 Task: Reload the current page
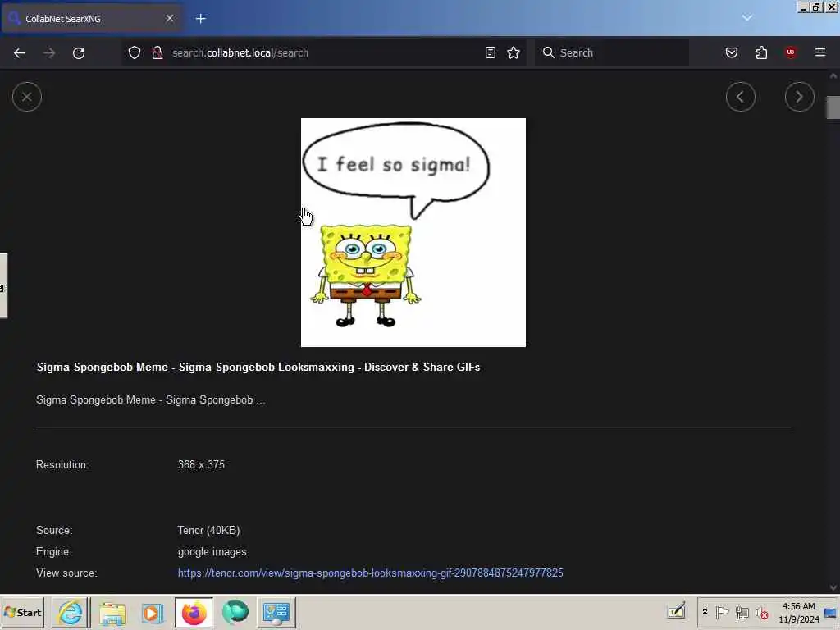tap(79, 53)
